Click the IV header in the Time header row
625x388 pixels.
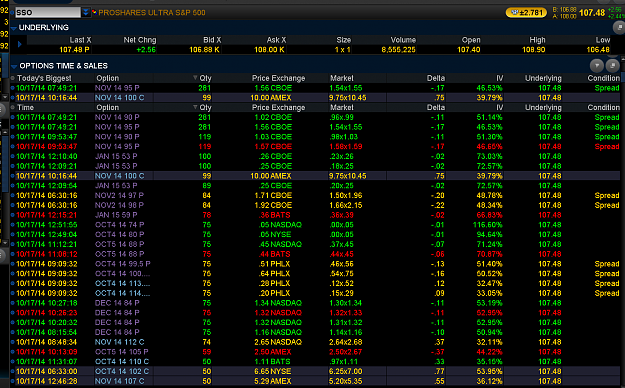[x=499, y=108]
